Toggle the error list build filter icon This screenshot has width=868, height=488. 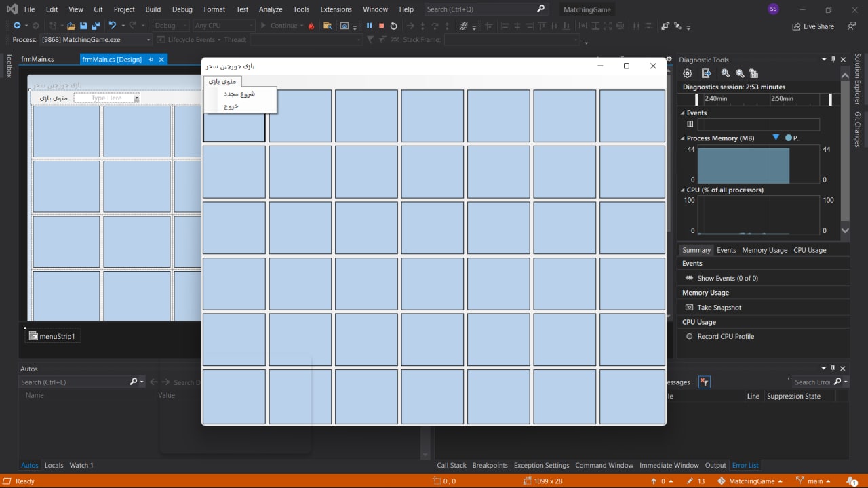(705, 382)
